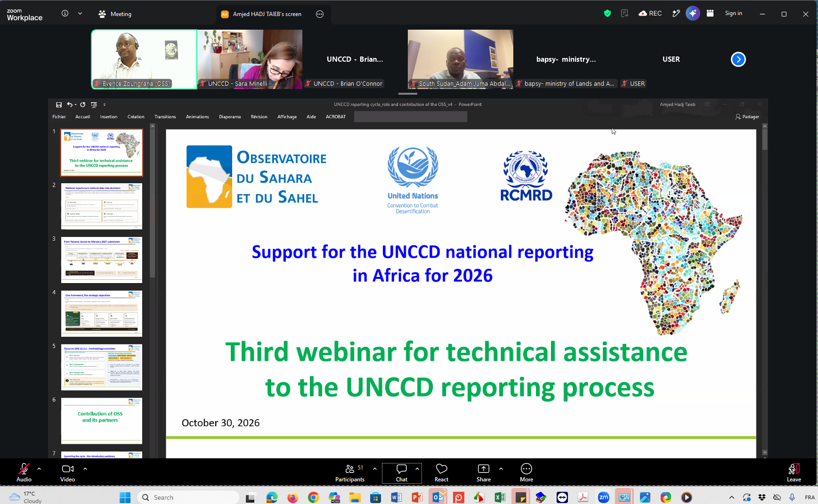Image resolution: width=818 pixels, height=504 pixels.
Task: Open the Zoom icon in the taskbar
Action: click(603, 497)
